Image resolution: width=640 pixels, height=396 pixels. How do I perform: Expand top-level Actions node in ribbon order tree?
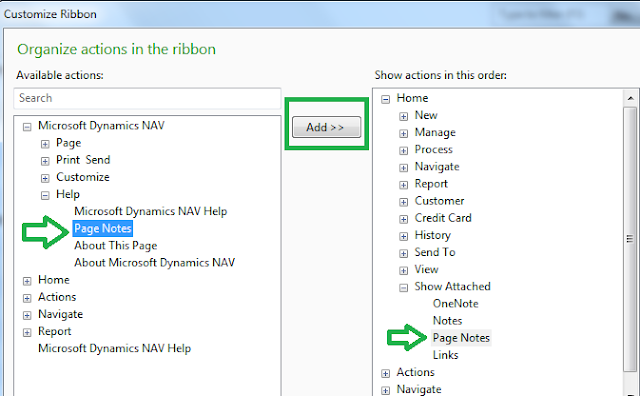click(x=385, y=374)
